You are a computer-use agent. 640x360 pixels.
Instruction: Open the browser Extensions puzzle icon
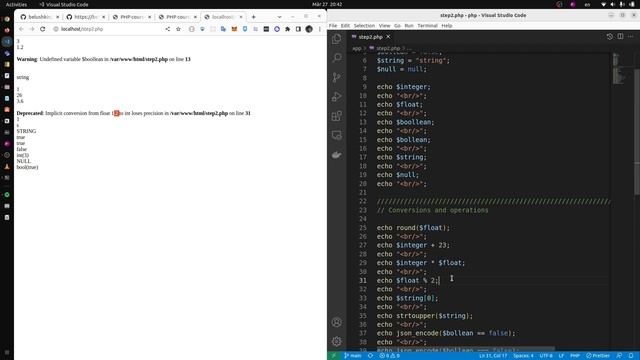pyautogui.click(x=287, y=29)
